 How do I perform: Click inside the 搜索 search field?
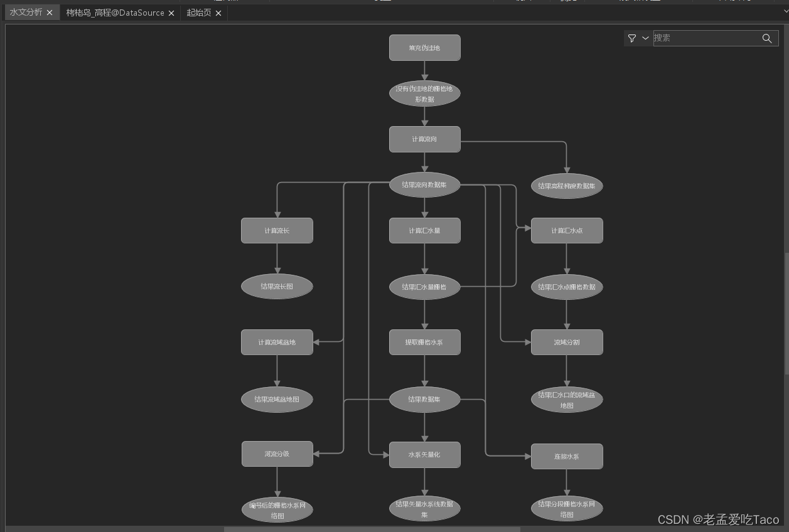pos(703,38)
